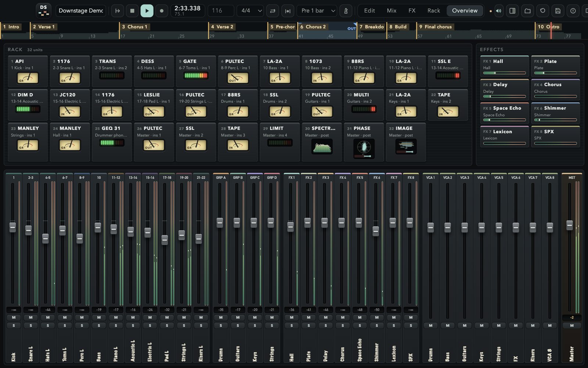Mute the Kick channel
588x368 pixels.
14,318
